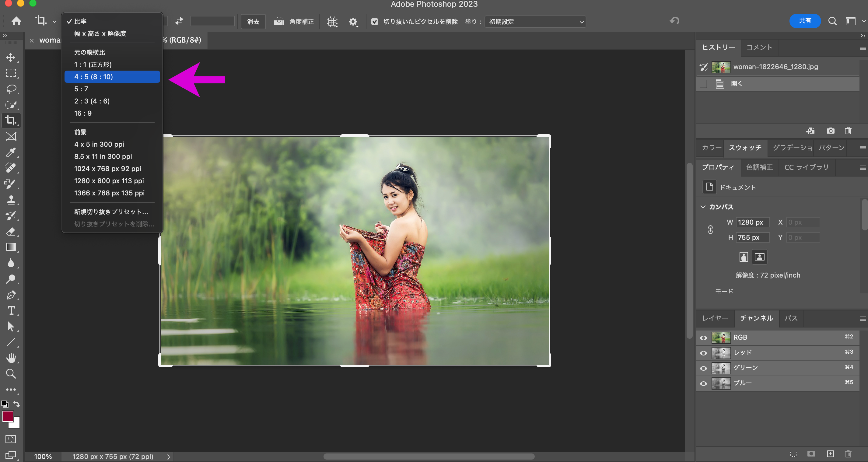Open the crop tool preset dropdown arrow

pyautogui.click(x=54, y=21)
